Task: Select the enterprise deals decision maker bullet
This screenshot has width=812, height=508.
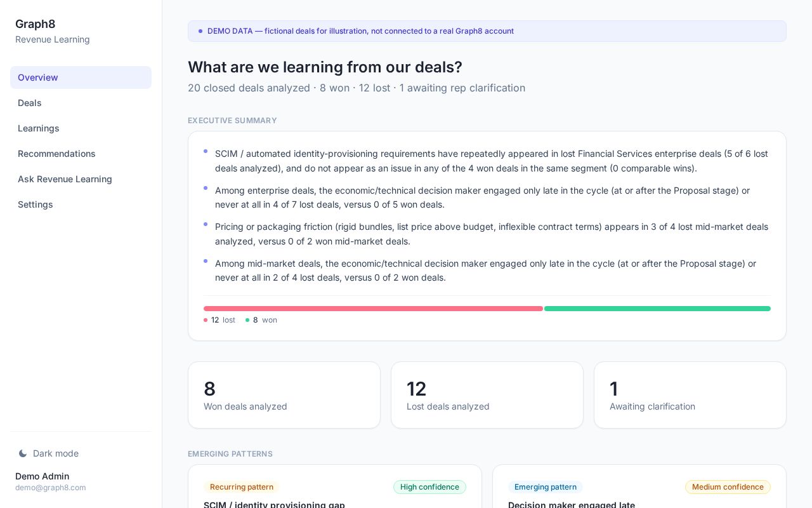Action: 487,197
